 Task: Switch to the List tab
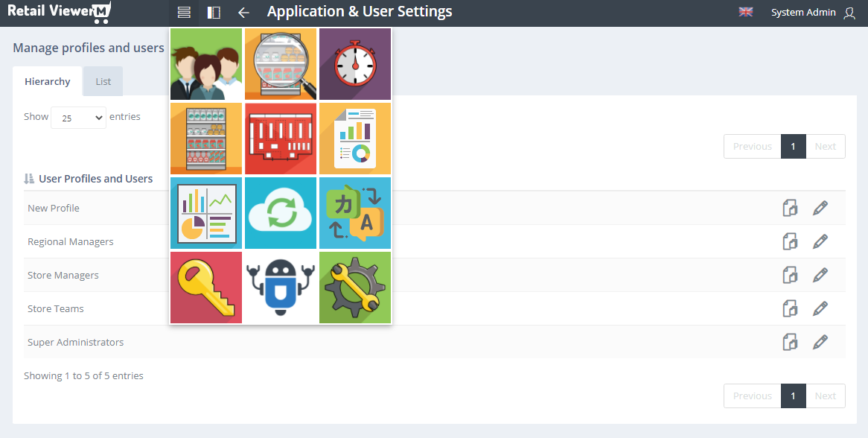pos(103,81)
